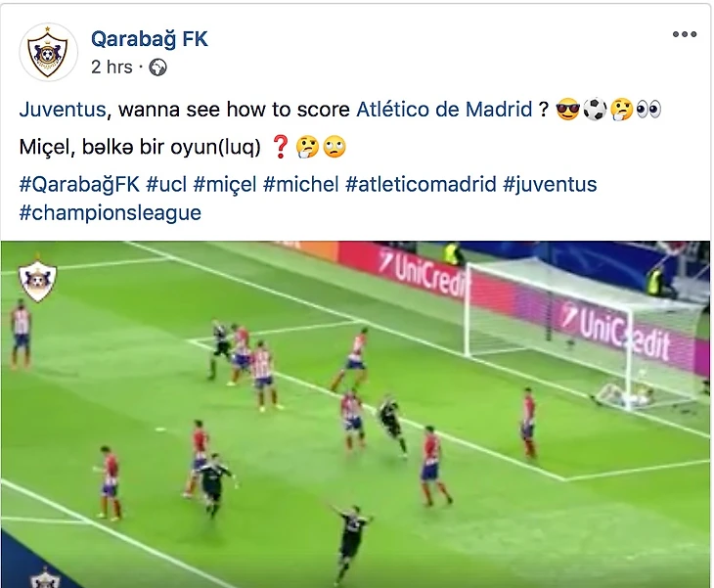Image resolution: width=714 pixels, height=588 pixels.
Task: Click the sunglasses face emoji
Action: coord(568,110)
